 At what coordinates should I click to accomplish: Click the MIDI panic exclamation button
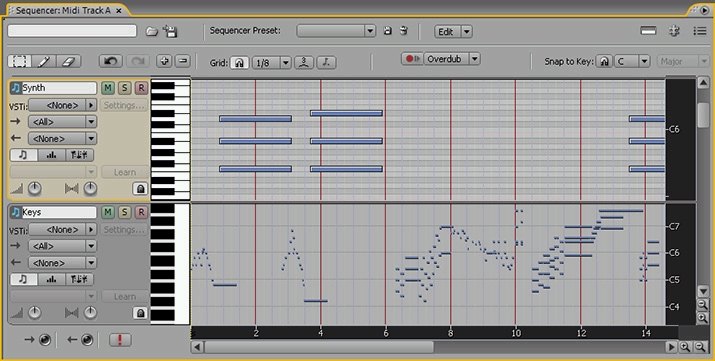coord(120,340)
